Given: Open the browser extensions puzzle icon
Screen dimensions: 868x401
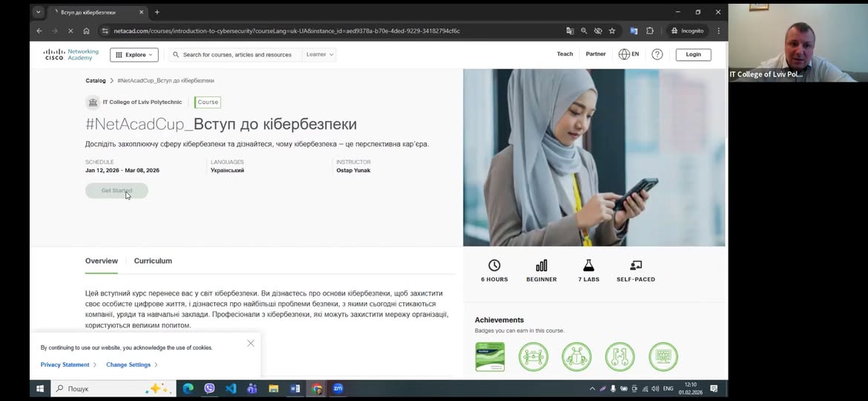Looking at the screenshot, I should pos(650,31).
